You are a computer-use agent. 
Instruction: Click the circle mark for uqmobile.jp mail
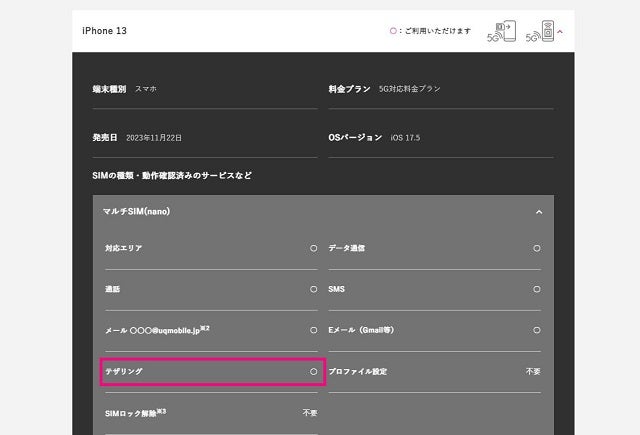(313, 330)
